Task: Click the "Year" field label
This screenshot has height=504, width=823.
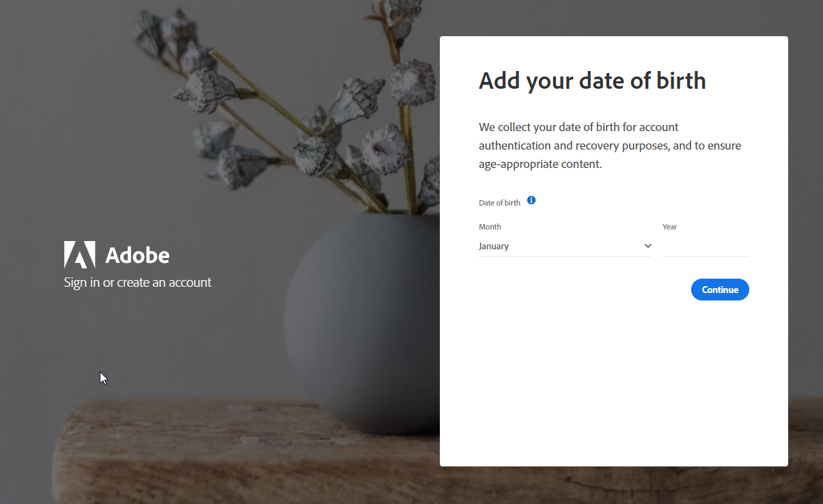Action: [669, 227]
